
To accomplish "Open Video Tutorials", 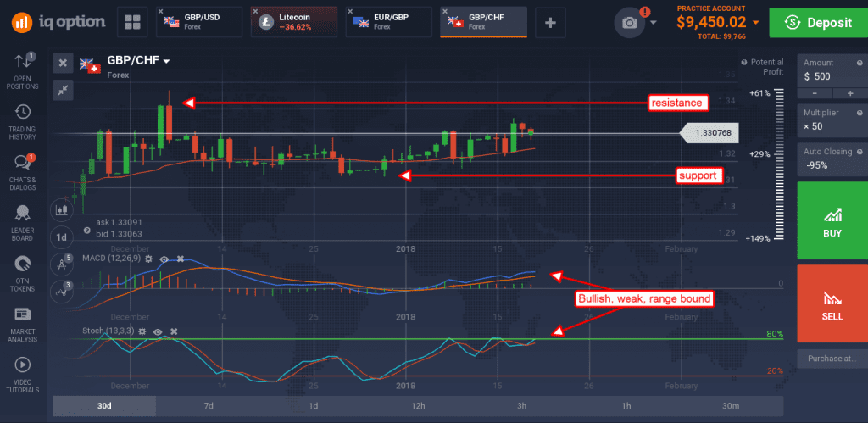I will 23,375.
